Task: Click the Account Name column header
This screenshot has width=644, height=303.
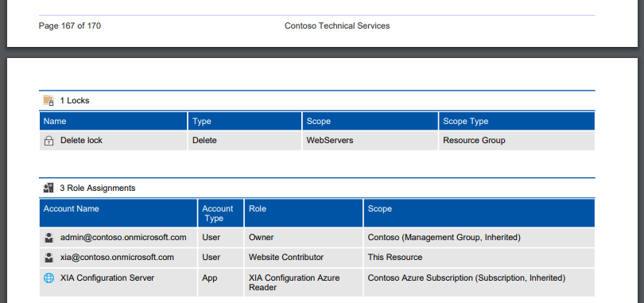Action: coord(118,213)
